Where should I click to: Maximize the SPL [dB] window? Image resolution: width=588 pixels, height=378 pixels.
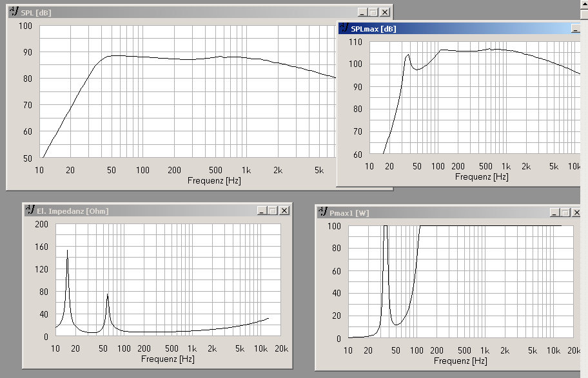tap(373, 12)
